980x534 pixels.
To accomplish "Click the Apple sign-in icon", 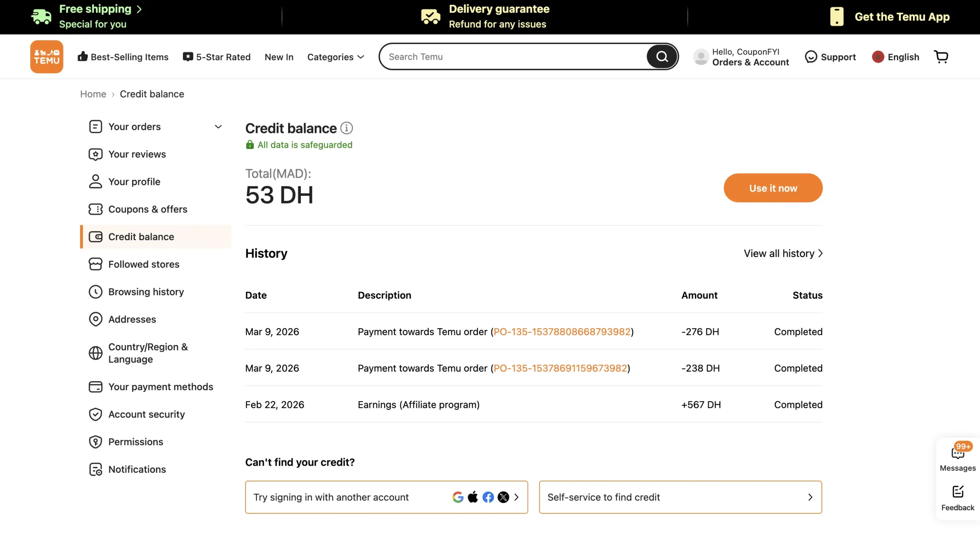I will [473, 497].
